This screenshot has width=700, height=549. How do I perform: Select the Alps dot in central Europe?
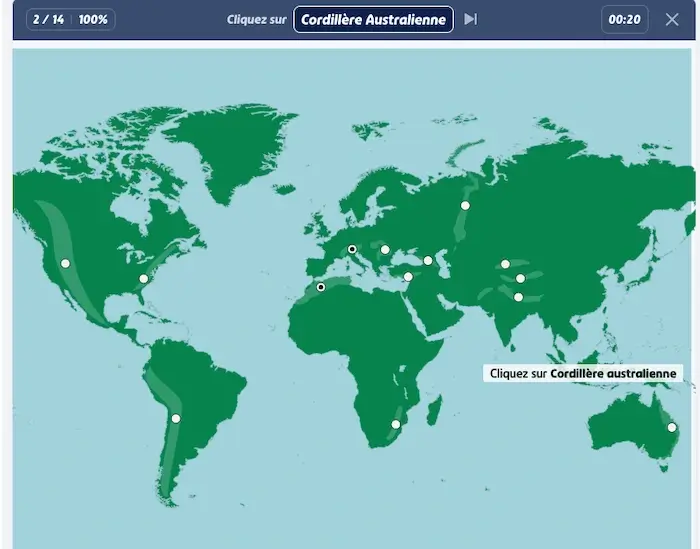(x=352, y=249)
